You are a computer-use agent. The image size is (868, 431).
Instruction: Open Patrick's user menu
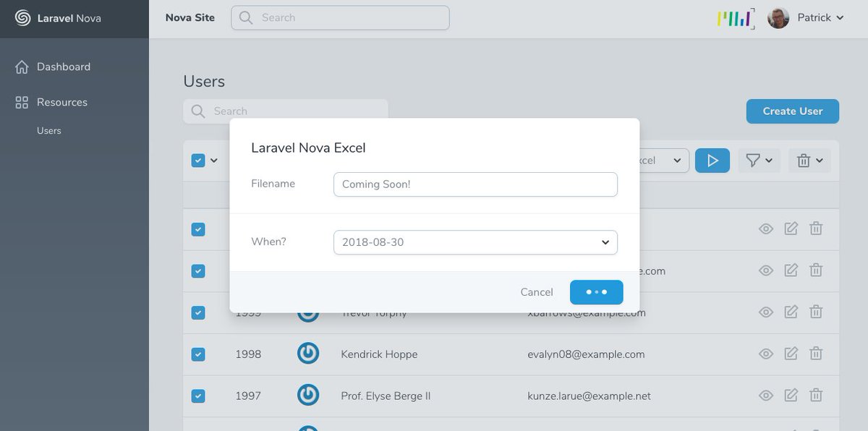coord(820,18)
